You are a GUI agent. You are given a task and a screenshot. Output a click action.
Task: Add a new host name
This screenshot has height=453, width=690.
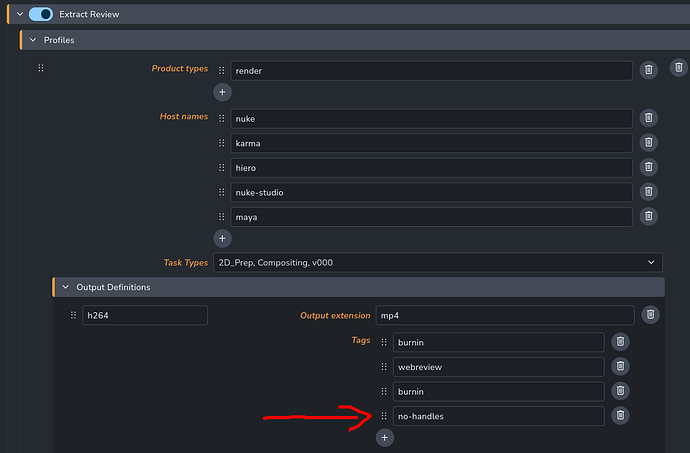pyautogui.click(x=222, y=238)
